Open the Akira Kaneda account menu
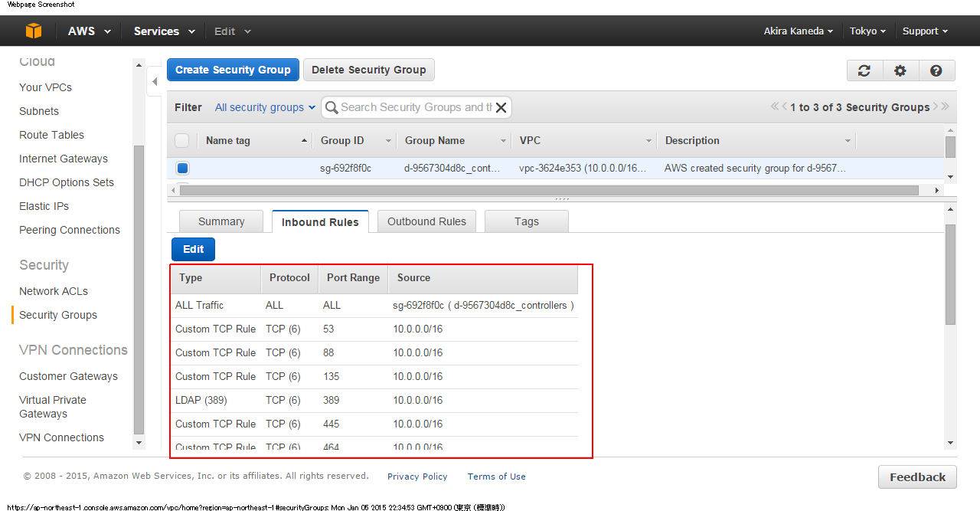Viewport: 980px width, 511px height. coord(799,31)
